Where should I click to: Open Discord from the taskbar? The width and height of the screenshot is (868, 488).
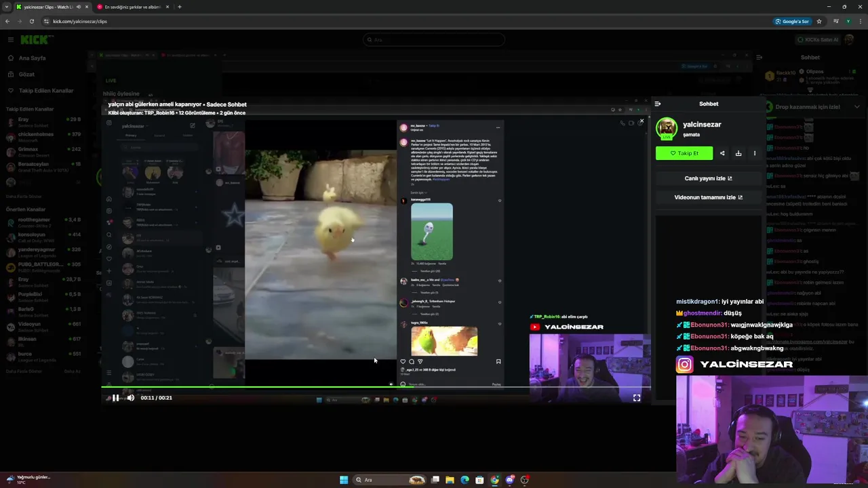pos(509,480)
